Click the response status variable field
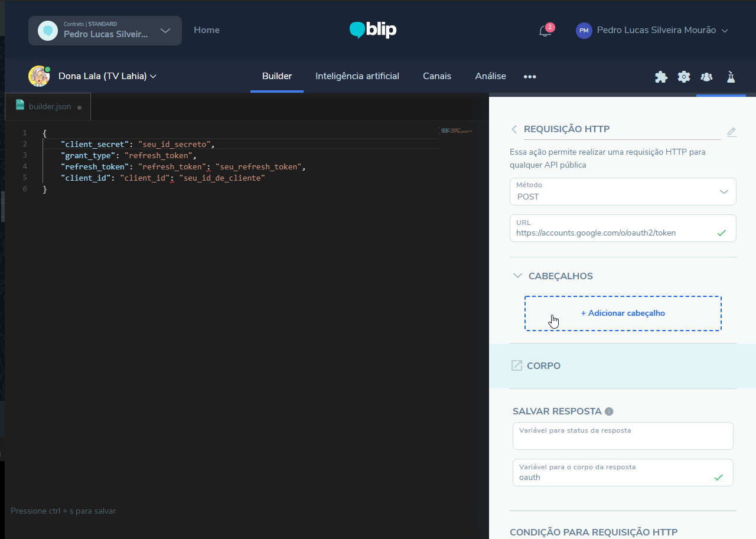 point(623,436)
